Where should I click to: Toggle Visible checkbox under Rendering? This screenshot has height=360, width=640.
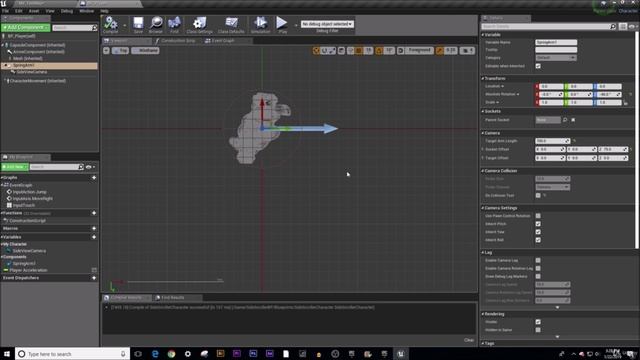538,322
